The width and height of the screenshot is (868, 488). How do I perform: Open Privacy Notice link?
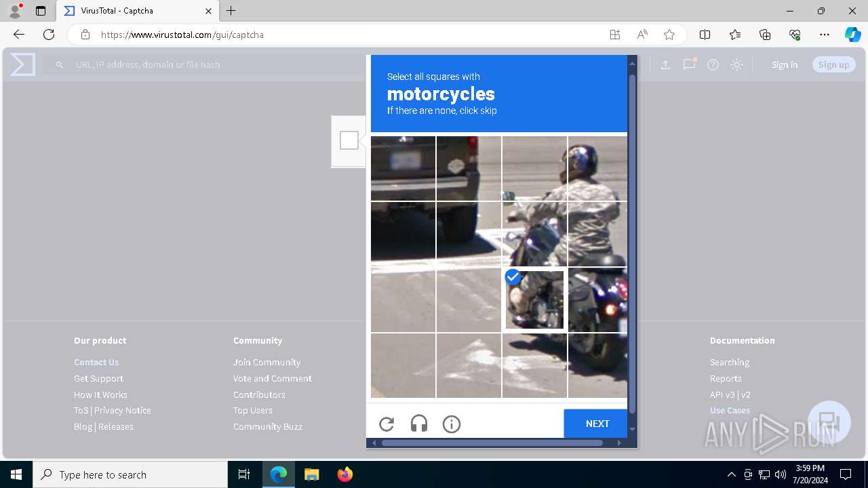click(123, 410)
